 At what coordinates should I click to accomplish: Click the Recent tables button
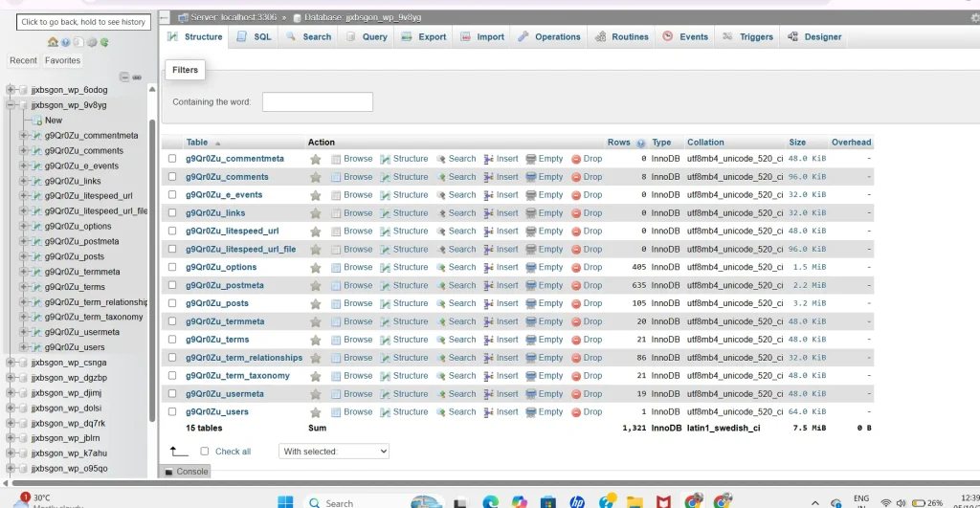coord(23,60)
